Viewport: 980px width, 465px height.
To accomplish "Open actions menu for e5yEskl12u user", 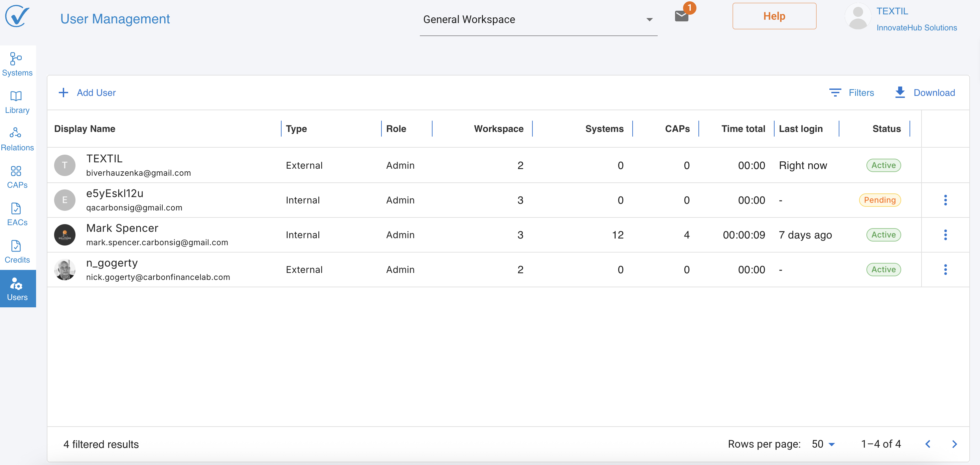I will tap(945, 200).
